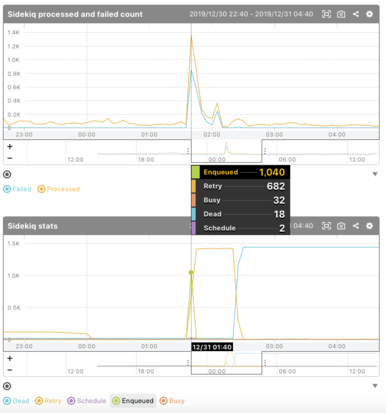Click the Busy legend label

point(177,401)
